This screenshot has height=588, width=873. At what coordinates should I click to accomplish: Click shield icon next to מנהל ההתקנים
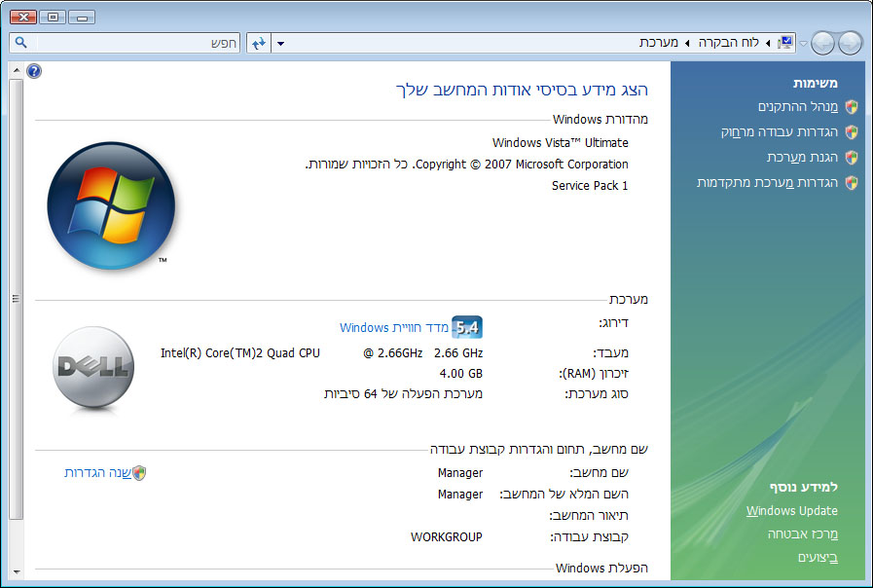pos(852,107)
